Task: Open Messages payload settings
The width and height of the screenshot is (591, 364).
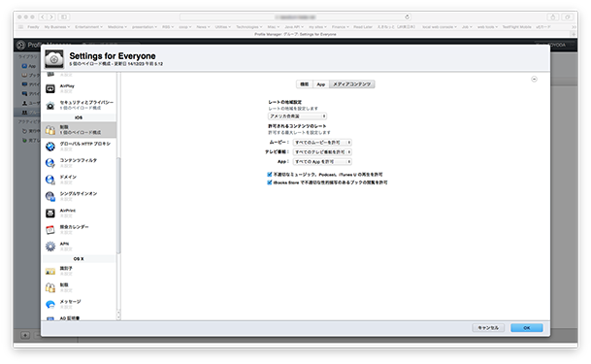Action: point(80,304)
